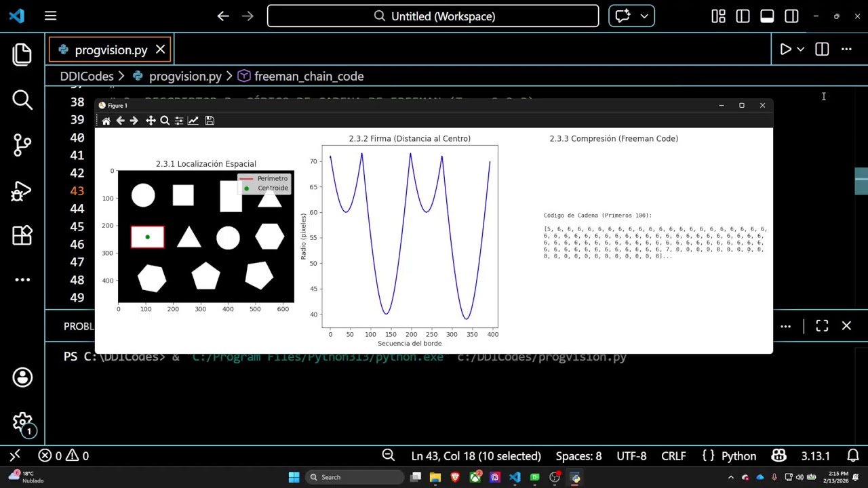This screenshot has height=488, width=868.
Task: Open File Explorer from the taskbar
Action: point(435,477)
